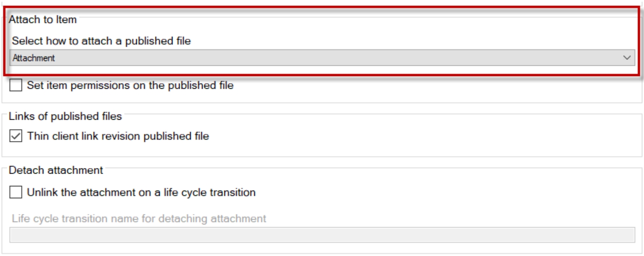
Task: Click 'Unlink the attachment on a life cycle transition' text
Action: coord(141,192)
